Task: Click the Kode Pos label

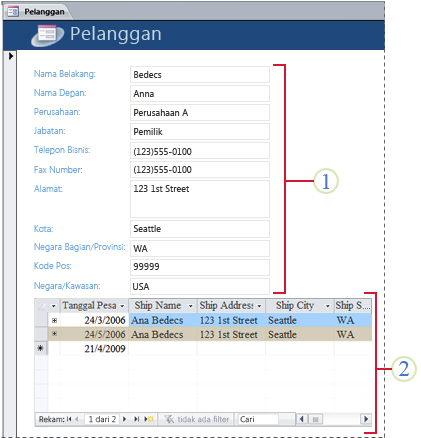Action: [53, 266]
